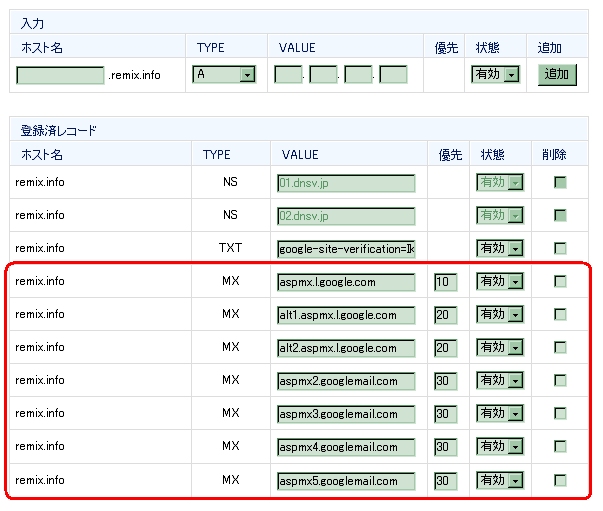Check delete box for TXT record
The image size is (603, 511).
coord(560,248)
